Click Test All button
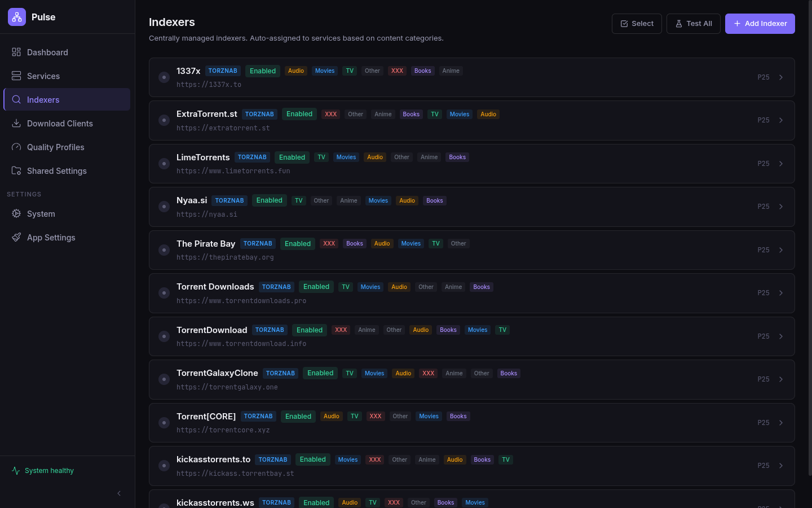812x508 pixels. pos(694,24)
